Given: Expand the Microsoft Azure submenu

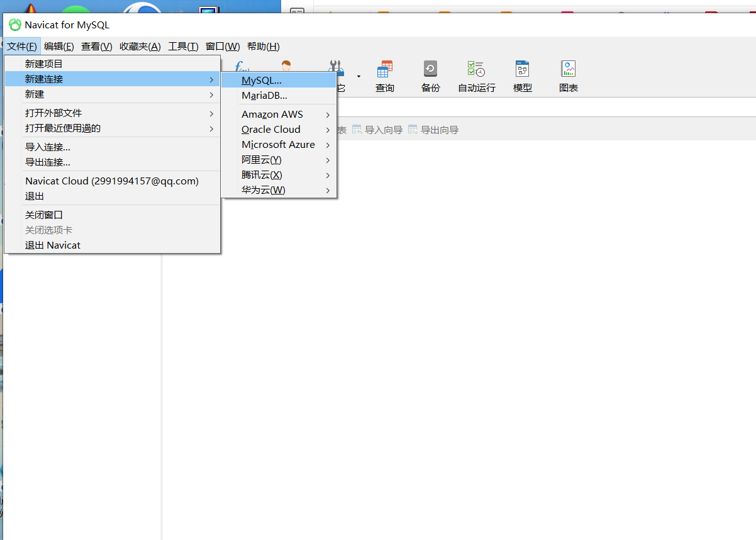Looking at the screenshot, I should (x=279, y=145).
